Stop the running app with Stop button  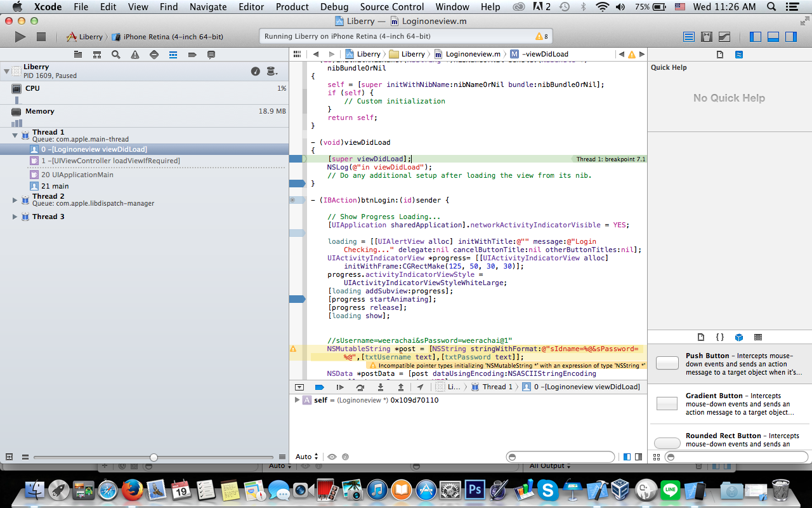pos(41,37)
